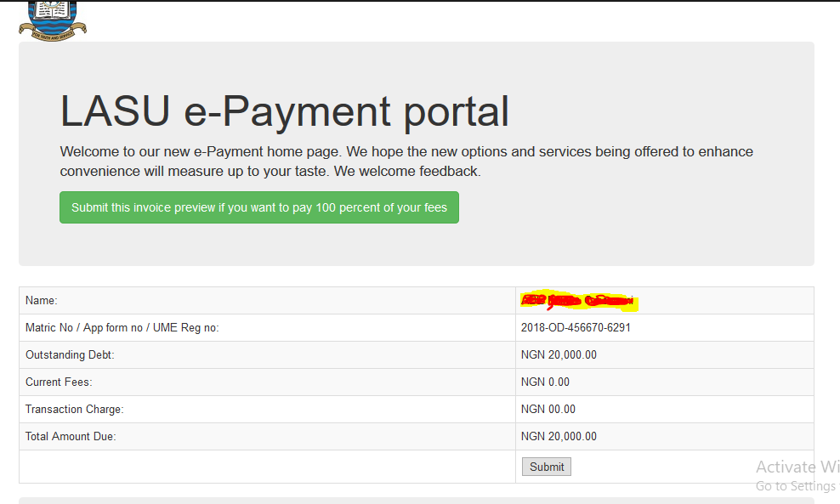The height and width of the screenshot is (504, 840).
Task: Click the green 'Submit this invoice preview' button
Action: coord(259,207)
